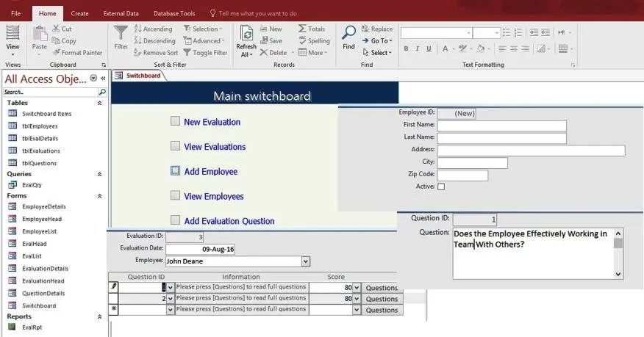Viewport: 644px width, 337px height.
Task: Click Questions button in first row
Action: point(382,288)
